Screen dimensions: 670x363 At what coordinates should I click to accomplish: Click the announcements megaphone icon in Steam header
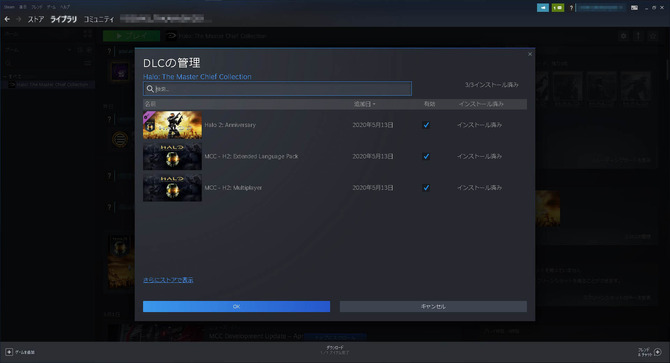543,8
